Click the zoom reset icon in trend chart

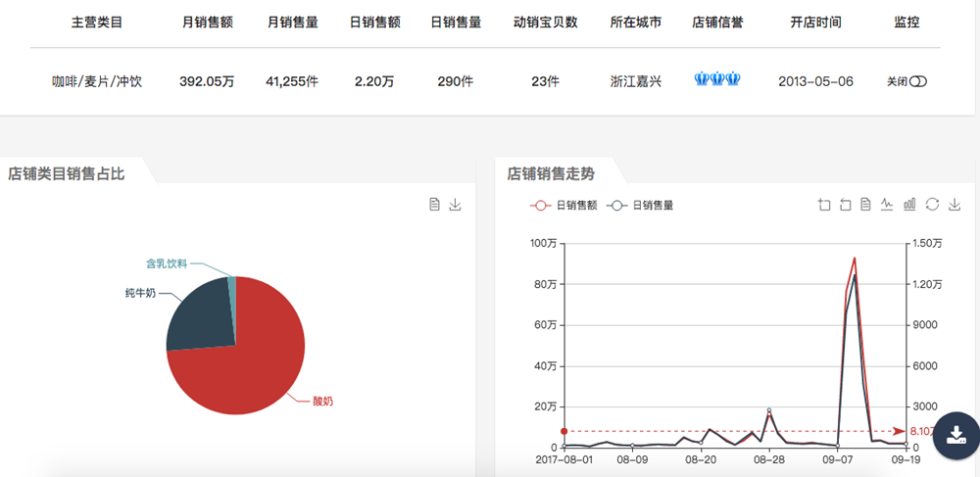tap(846, 205)
